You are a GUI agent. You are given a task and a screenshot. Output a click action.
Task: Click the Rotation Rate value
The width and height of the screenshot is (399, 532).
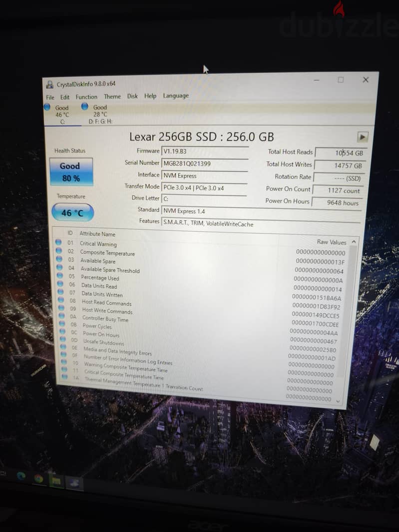[x=339, y=178]
